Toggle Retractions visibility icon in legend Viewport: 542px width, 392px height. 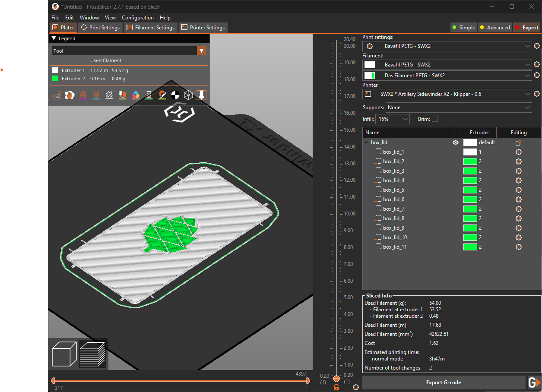83,95
